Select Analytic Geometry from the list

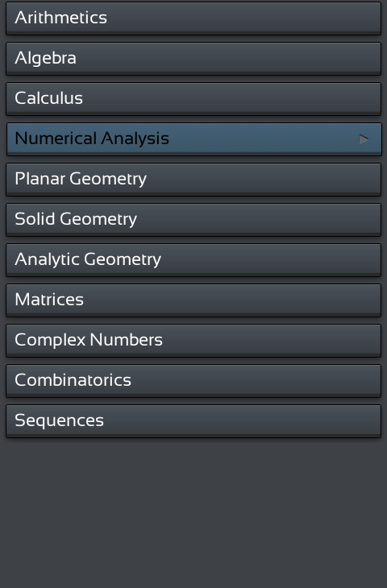pyautogui.click(x=193, y=260)
